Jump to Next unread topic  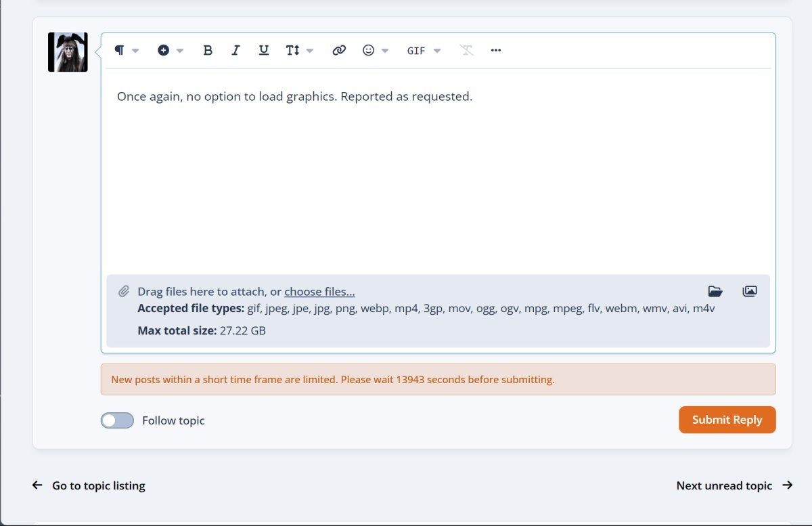[x=734, y=485]
